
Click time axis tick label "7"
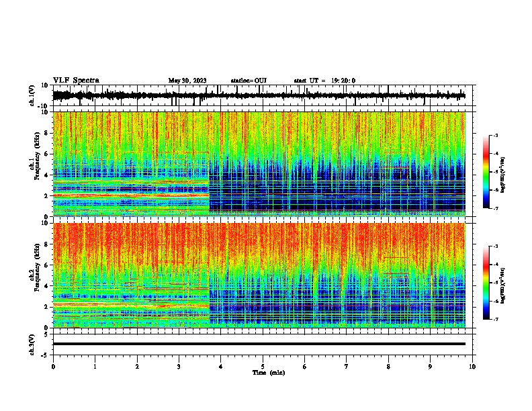click(x=347, y=367)
